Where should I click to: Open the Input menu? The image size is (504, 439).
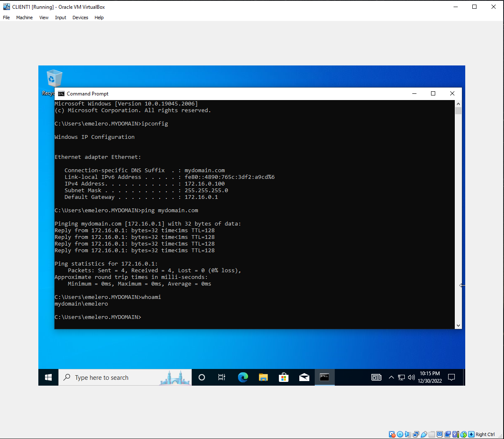[60, 18]
